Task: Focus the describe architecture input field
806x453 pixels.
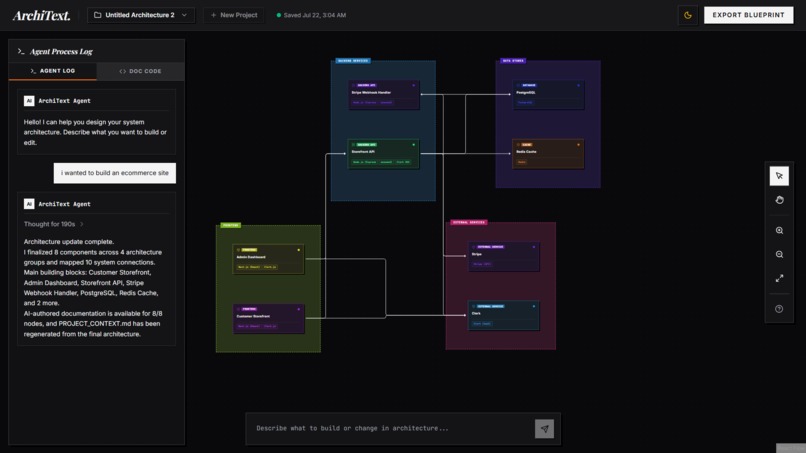Action: pyautogui.click(x=391, y=428)
